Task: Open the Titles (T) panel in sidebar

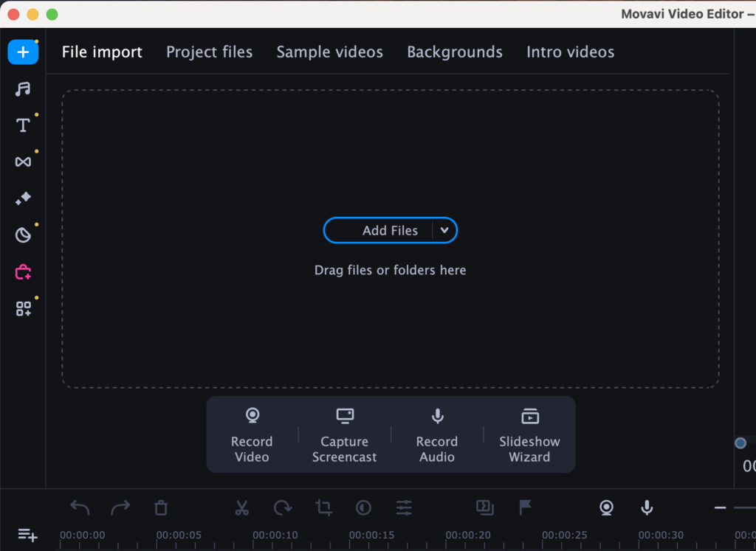Action: click(23, 125)
